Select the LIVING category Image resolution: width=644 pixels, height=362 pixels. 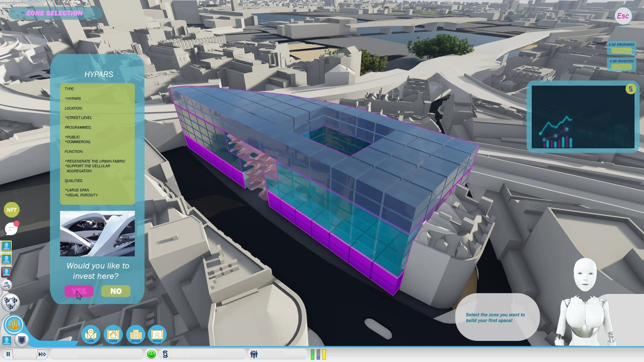click(x=113, y=335)
